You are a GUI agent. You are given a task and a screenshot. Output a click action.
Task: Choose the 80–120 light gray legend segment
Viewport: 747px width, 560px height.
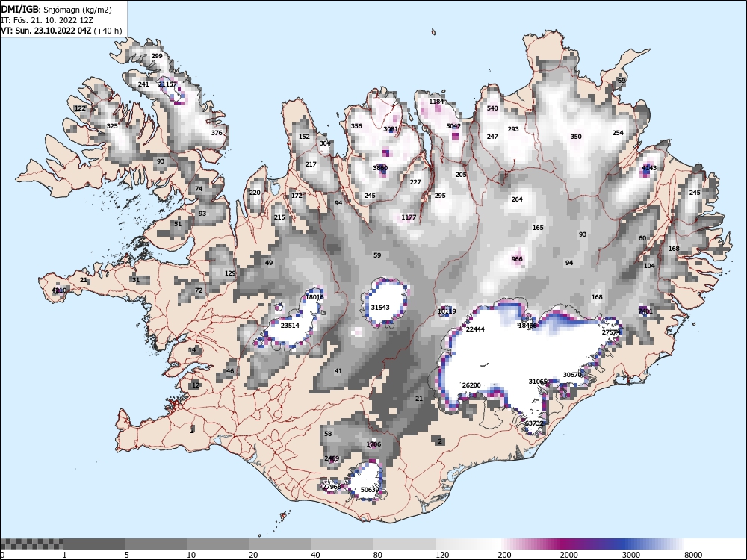coord(404,544)
